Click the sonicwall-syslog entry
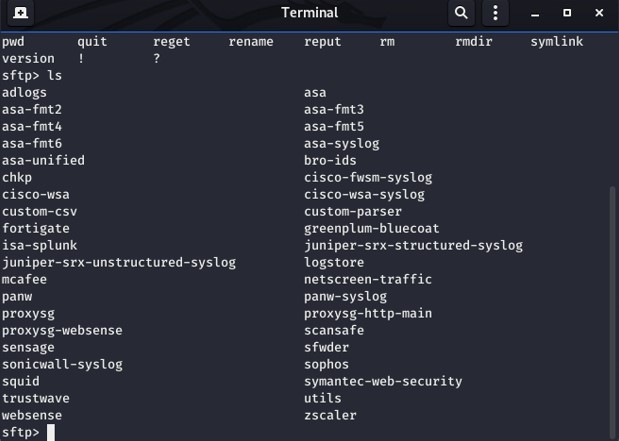The height and width of the screenshot is (441, 619). 62,365
